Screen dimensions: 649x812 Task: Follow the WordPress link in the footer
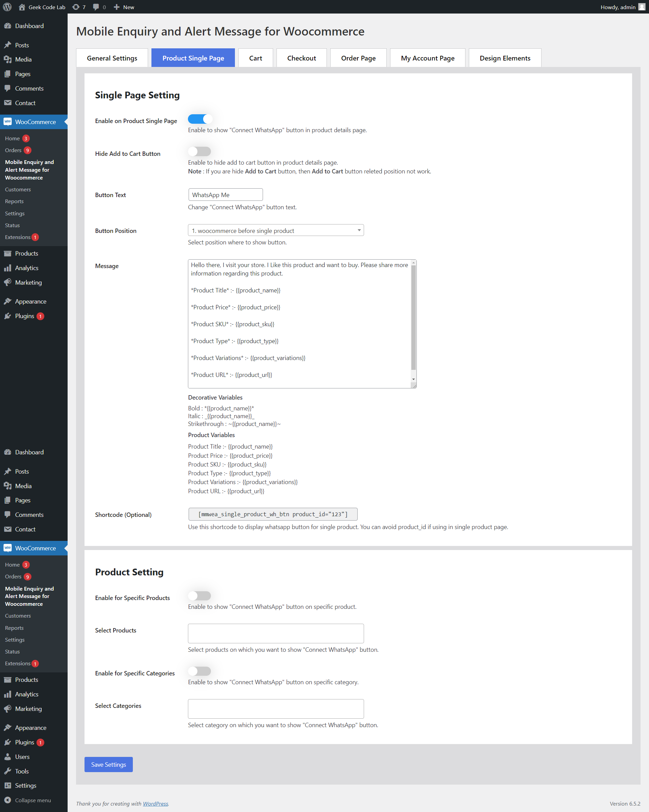[x=155, y=803]
